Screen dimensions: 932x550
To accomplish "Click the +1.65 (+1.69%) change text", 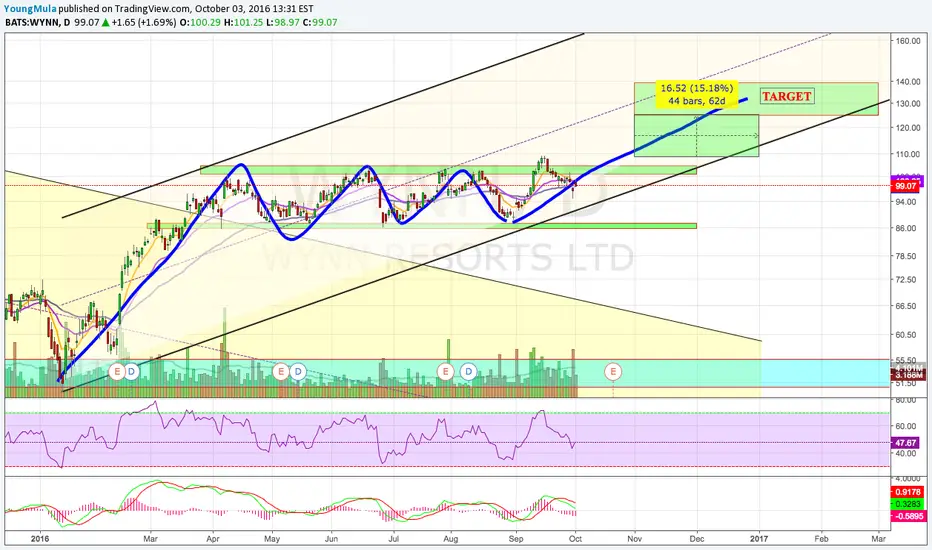I will (144, 23).
